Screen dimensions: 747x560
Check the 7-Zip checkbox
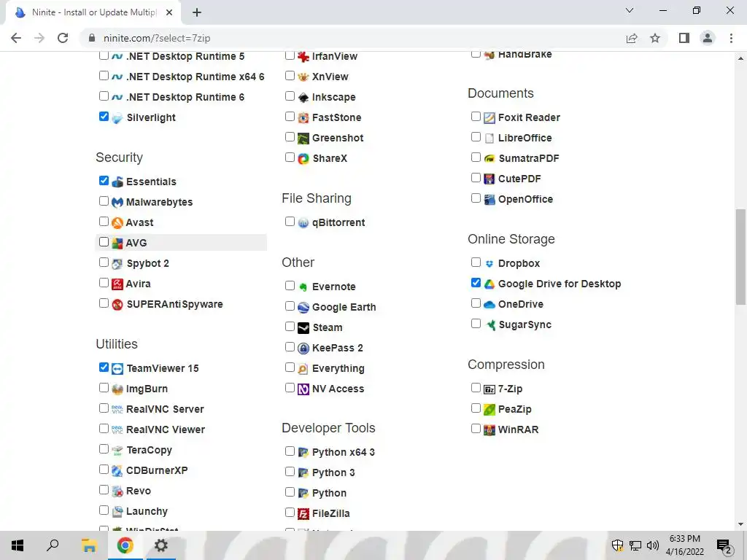point(476,388)
